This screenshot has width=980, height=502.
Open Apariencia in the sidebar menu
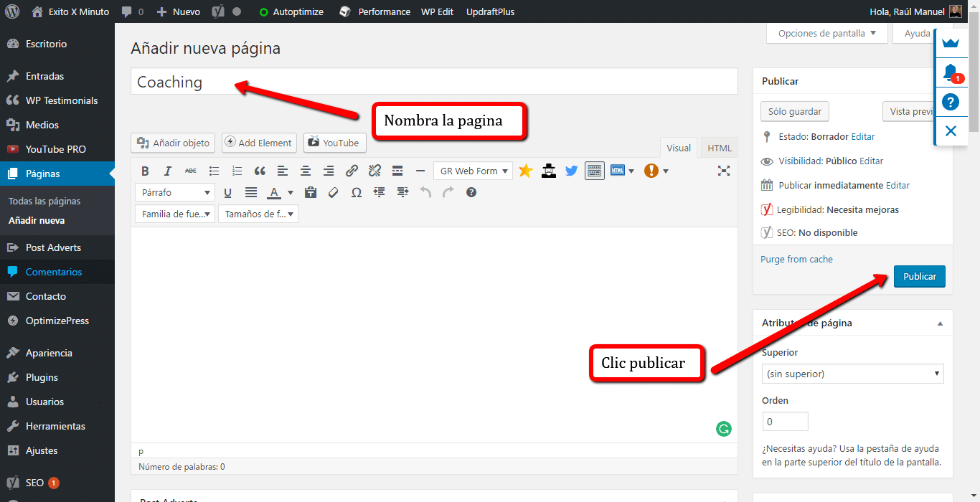[49, 353]
